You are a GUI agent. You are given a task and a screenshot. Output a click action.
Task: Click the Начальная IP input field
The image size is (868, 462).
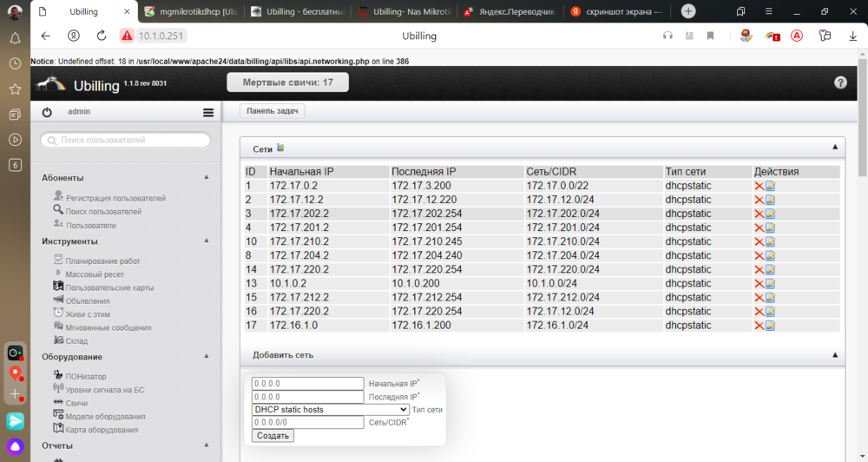point(307,383)
